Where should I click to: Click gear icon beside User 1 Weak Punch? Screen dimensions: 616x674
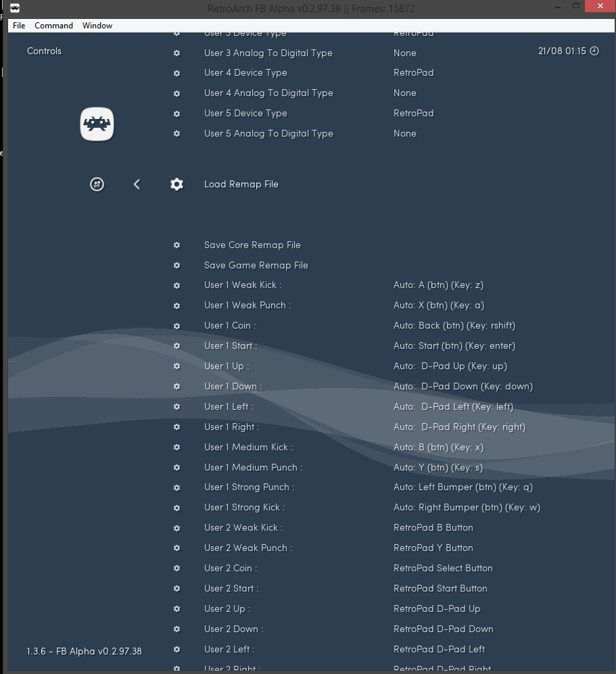coord(176,306)
